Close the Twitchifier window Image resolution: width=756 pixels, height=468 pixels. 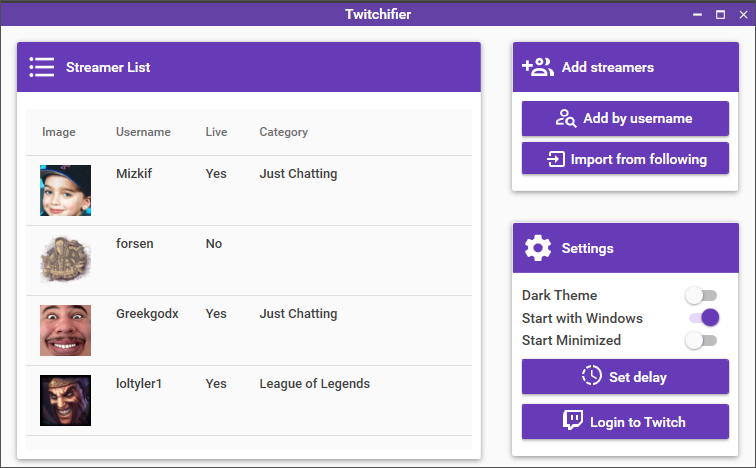(x=743, y=14)
